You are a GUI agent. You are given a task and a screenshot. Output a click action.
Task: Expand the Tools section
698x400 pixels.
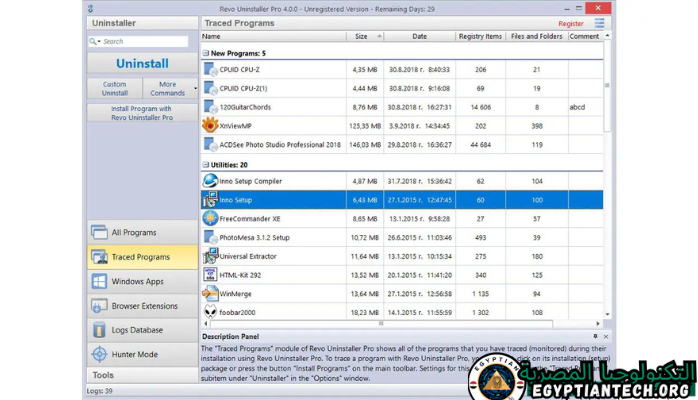(x=141, y=375)
